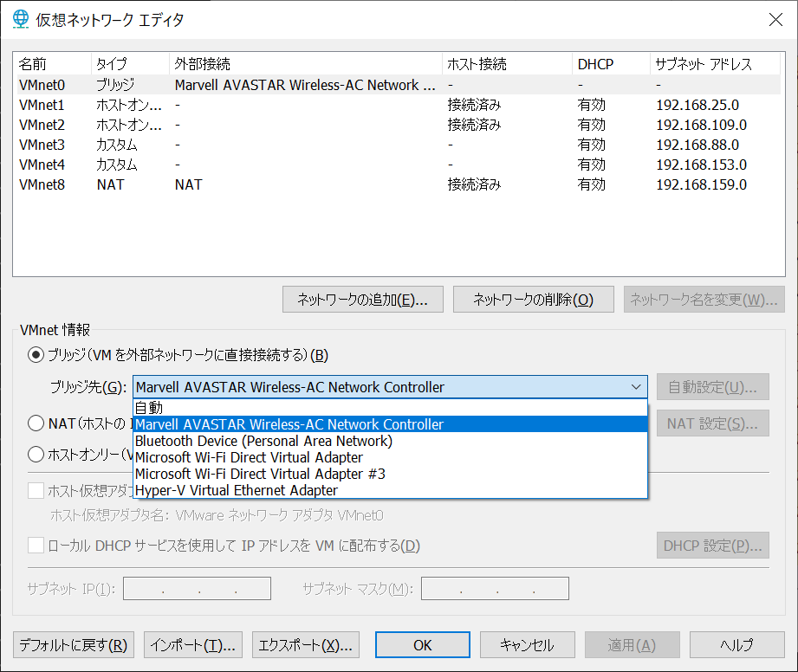This screenshot has height=672, width=798.
Task: Select the VMnet8 row
Action: [399, 184]
